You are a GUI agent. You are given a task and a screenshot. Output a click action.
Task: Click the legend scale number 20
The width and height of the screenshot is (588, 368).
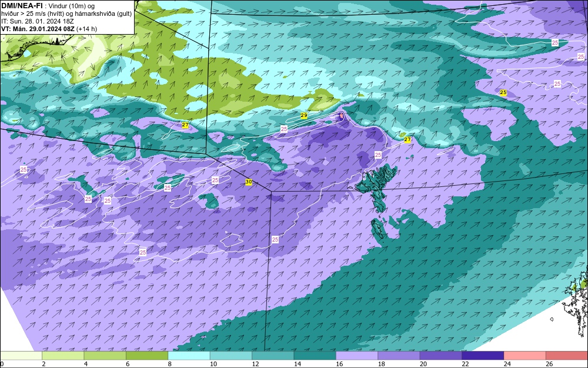pyautogui.click(x=423, y=364)
